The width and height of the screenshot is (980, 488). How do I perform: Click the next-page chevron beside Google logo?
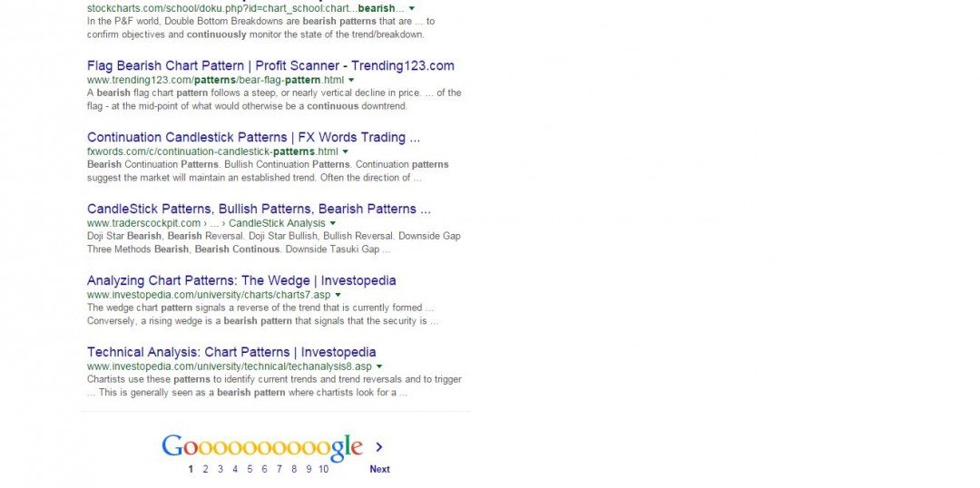click(379, 447)
